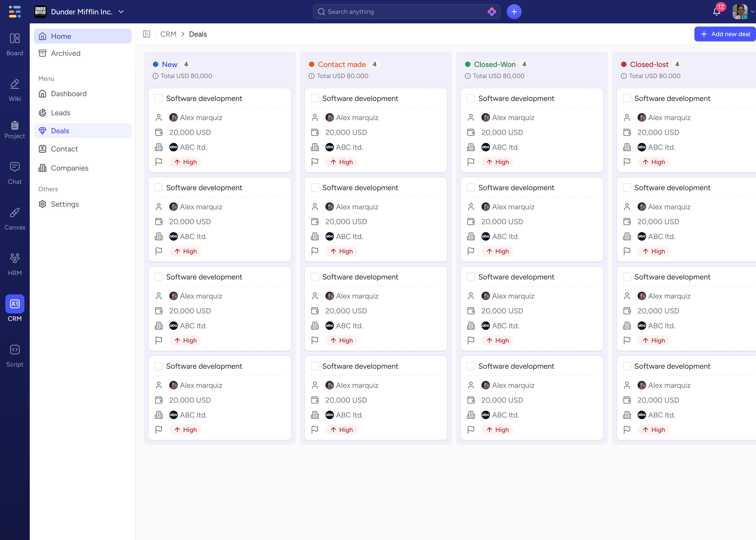Click the Closed-lost red status dot

624,64
